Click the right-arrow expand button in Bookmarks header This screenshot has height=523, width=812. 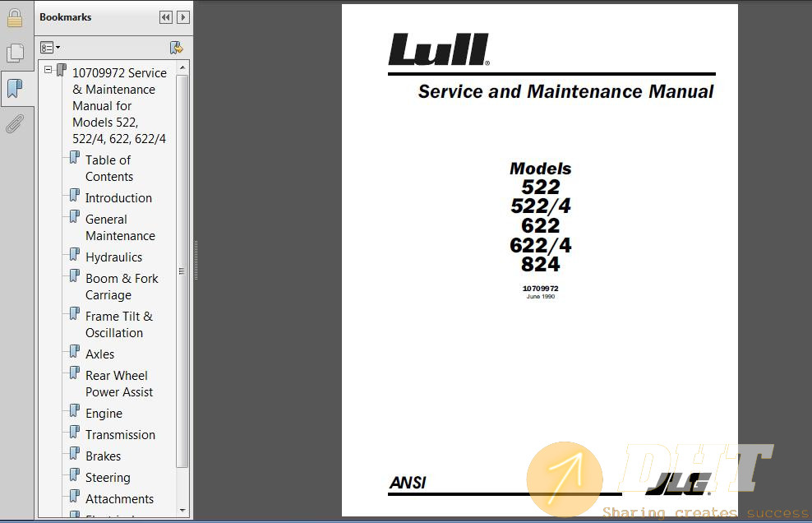(x=182, y=17)
